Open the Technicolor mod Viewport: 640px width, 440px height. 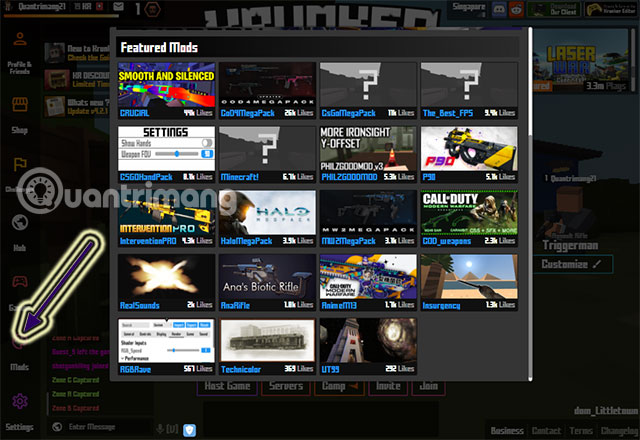(267, 347)
